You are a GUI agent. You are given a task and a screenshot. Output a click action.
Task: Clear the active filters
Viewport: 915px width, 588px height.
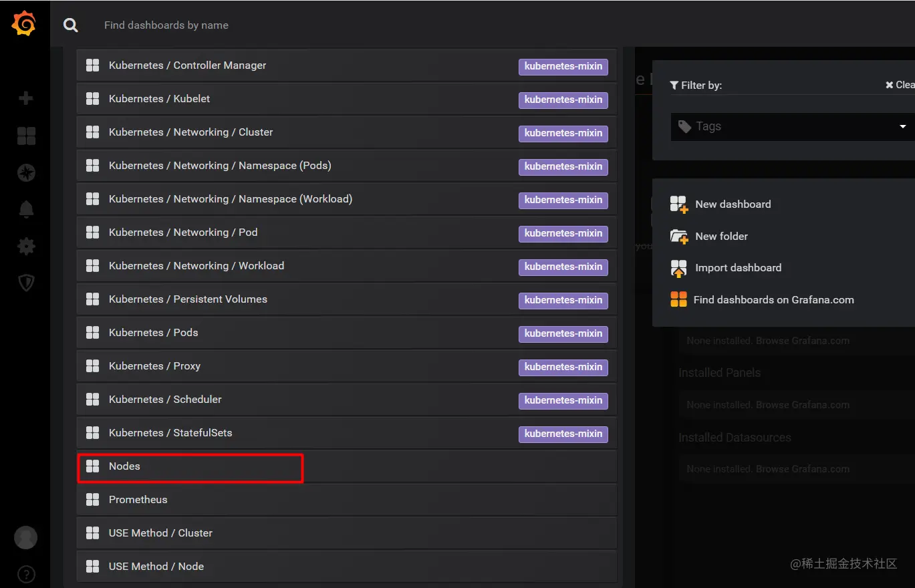pyautogui.click(x=900, y=85)
